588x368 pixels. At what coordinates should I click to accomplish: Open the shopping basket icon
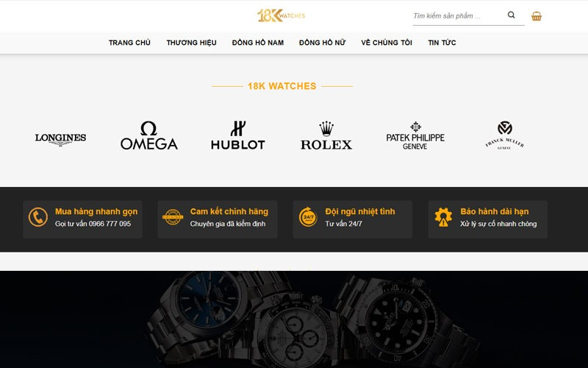click(537, 16)
